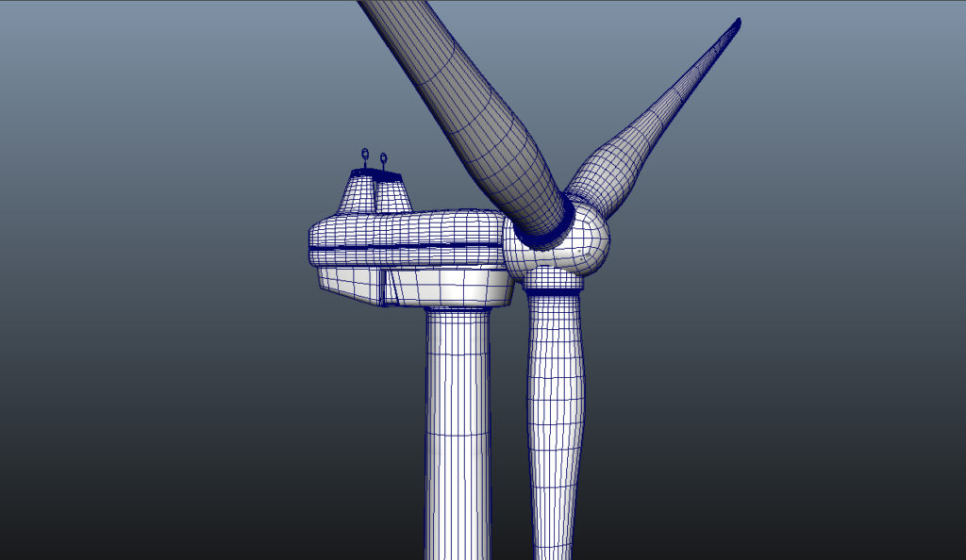This screenshot has height=560, width=966.
Task: Click the pointed tip of upper-right blade
Action: [x=737, y=25]
